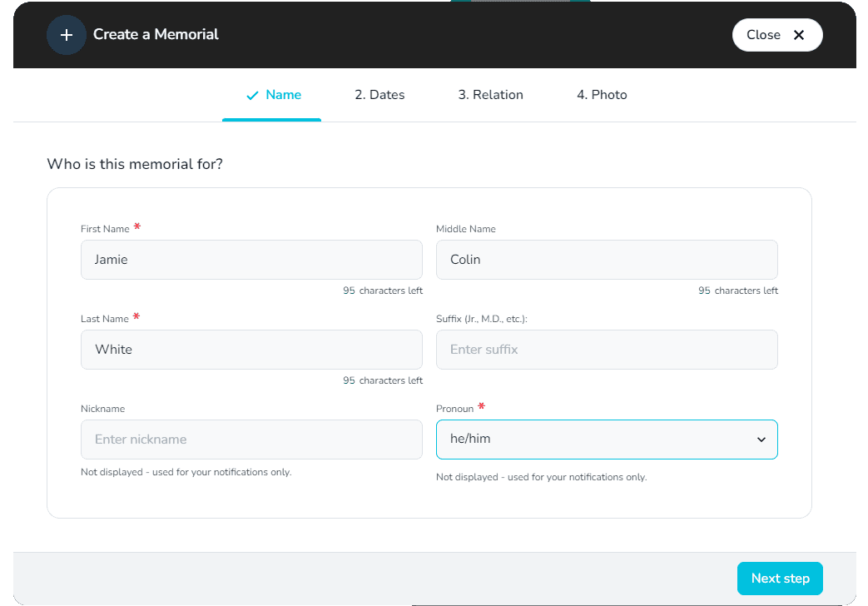868x606 pixels.
Task: Click the Close button label text
Action: point(763,35)
